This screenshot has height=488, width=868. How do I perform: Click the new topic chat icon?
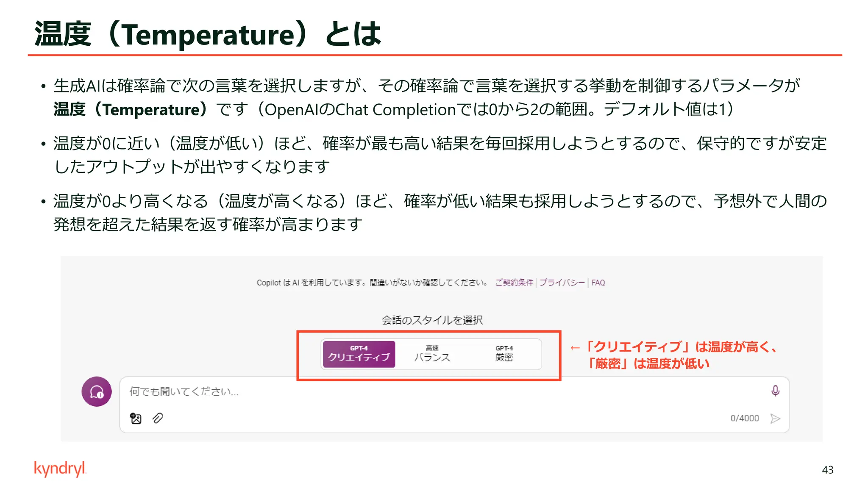point(97,391)
